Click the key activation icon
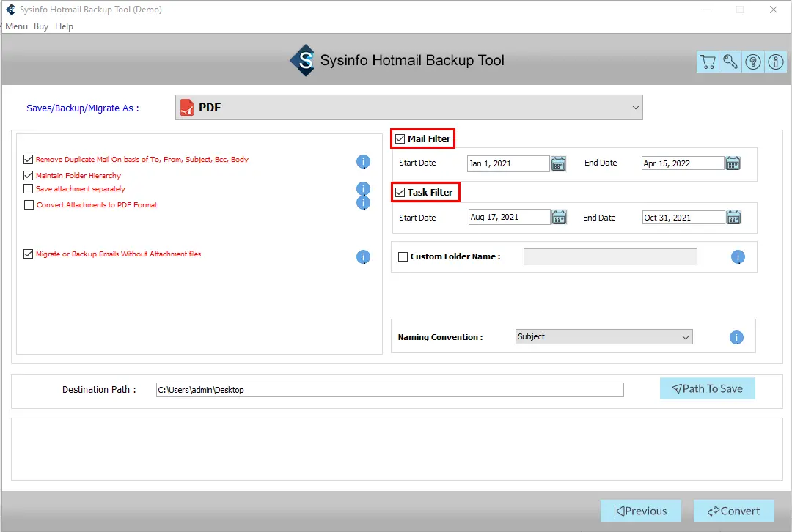 point(730,62)
